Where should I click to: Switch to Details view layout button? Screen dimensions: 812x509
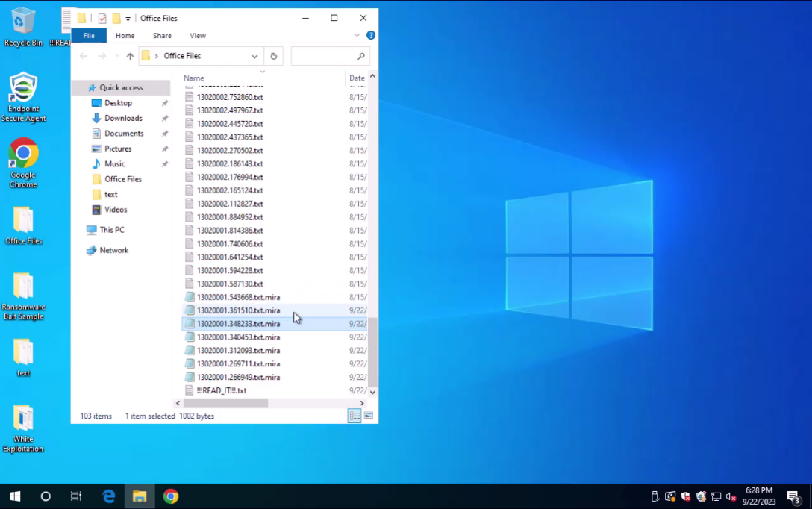(x=355, y=416)
